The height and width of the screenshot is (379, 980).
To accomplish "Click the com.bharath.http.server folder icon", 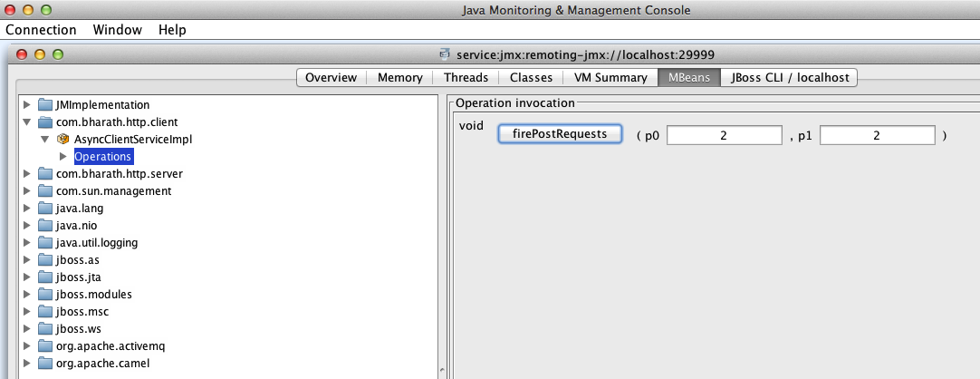I will [45, 173].
